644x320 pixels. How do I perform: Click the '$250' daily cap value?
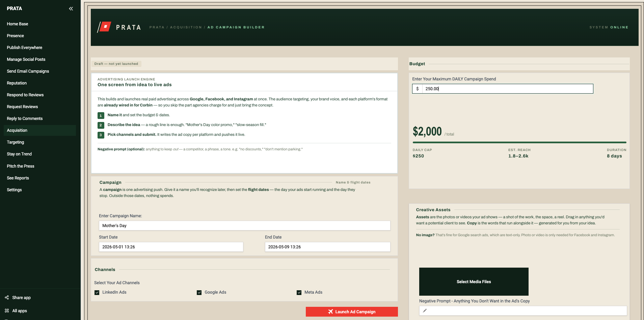pos(418,156)
